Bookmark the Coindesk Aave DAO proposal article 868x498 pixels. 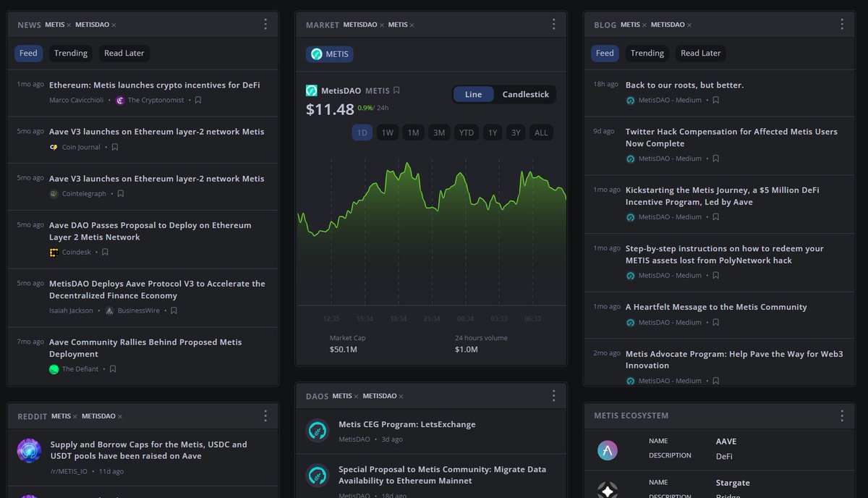105,253
